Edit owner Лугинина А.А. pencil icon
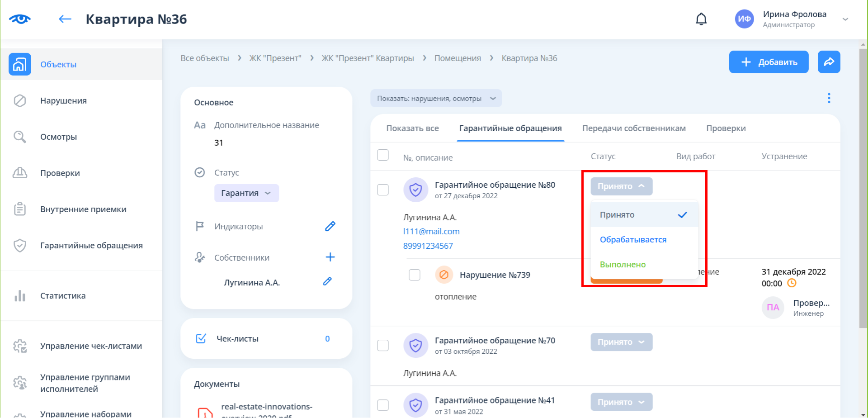This screenshot has width=868, height=418. click(x=328, y=282)
